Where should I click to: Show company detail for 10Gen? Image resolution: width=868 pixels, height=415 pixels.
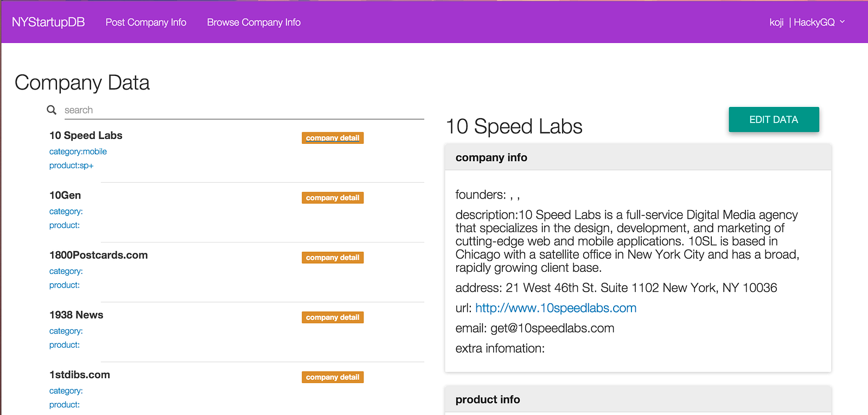(x=333, y=198)
